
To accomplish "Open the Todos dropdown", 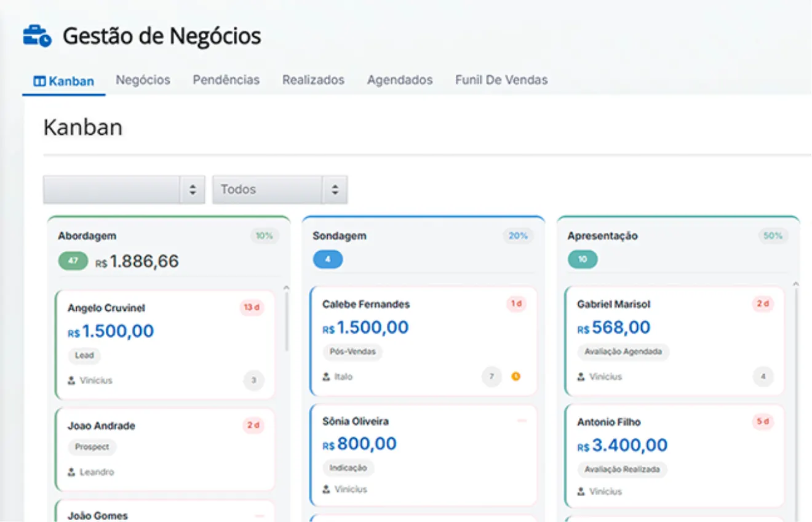I will (280, 190).
